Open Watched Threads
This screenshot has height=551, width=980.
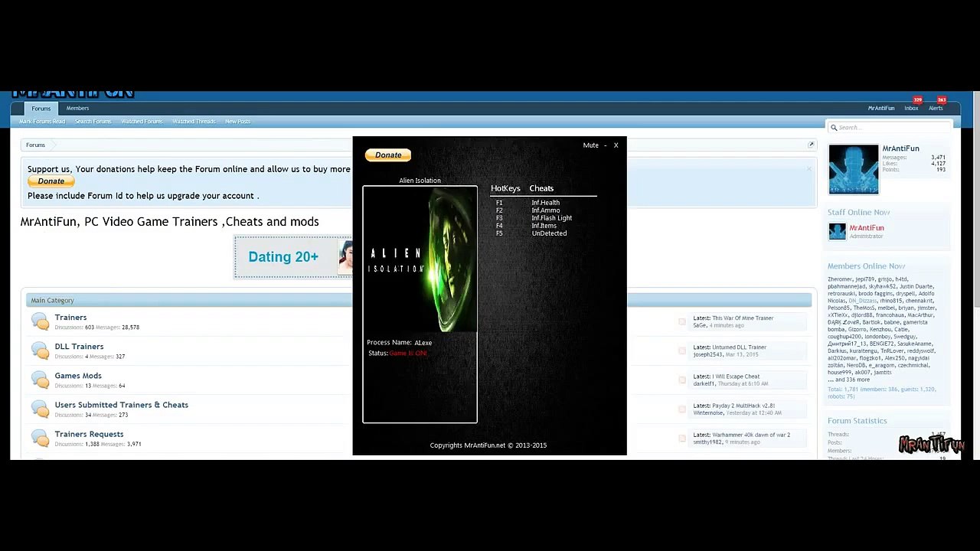194,122
